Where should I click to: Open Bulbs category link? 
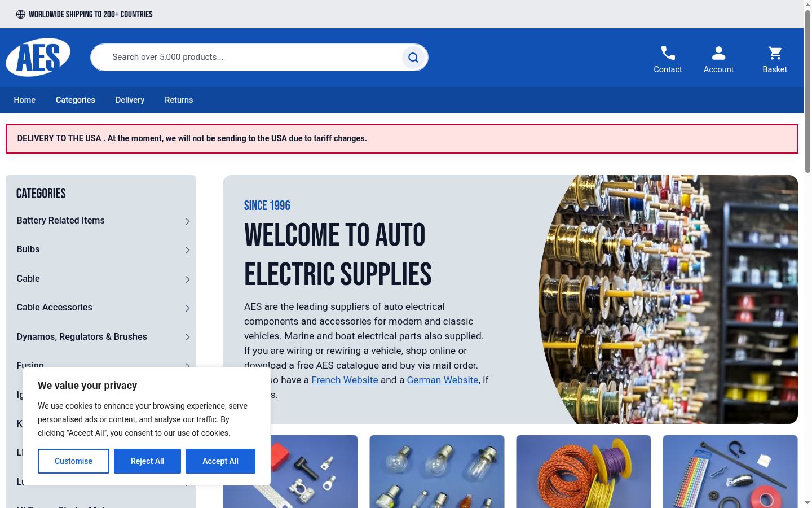coord(28,249)
